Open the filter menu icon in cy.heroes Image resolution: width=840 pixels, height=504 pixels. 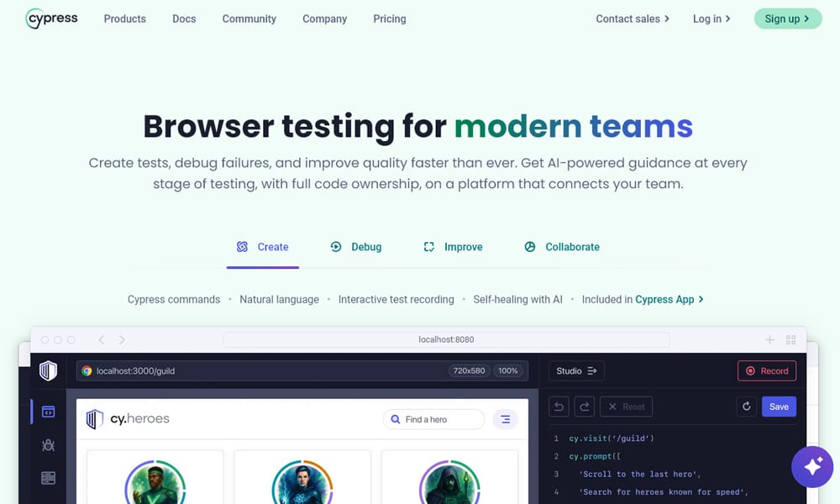pyautogui.click(x=505, y=419)
